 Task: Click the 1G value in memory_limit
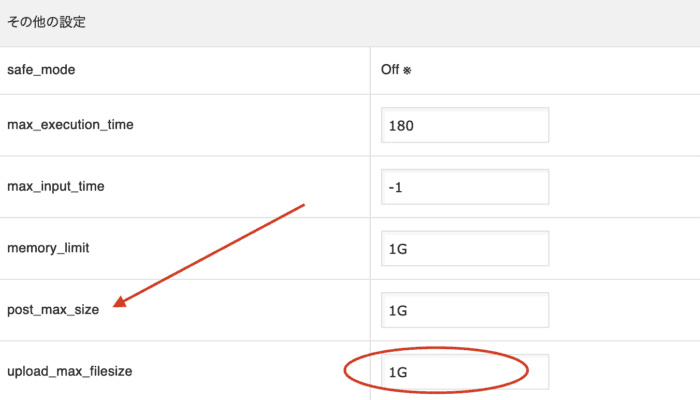(x=398, y=249)
